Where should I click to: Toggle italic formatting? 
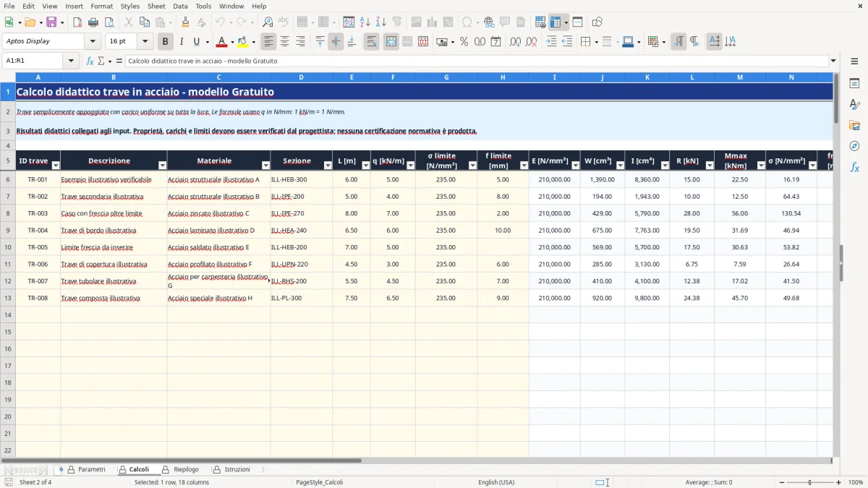click(x=182, y=42)
